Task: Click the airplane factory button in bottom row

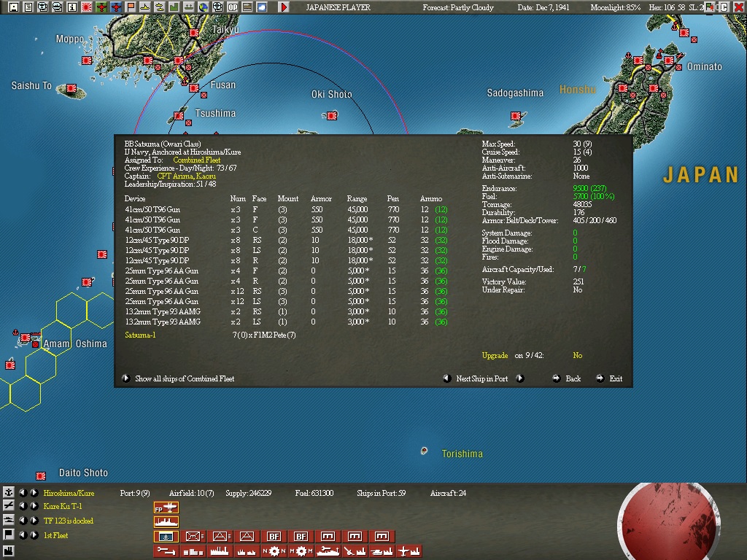Action: click(409, 551)
